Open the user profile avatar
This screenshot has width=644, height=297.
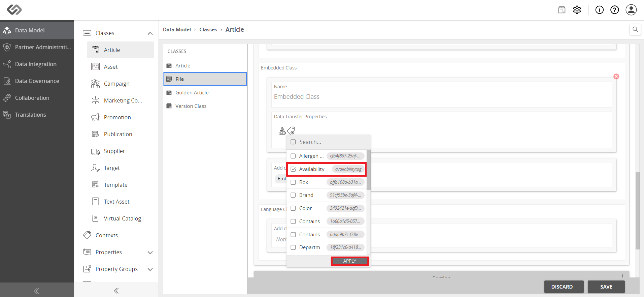(631, 10)
